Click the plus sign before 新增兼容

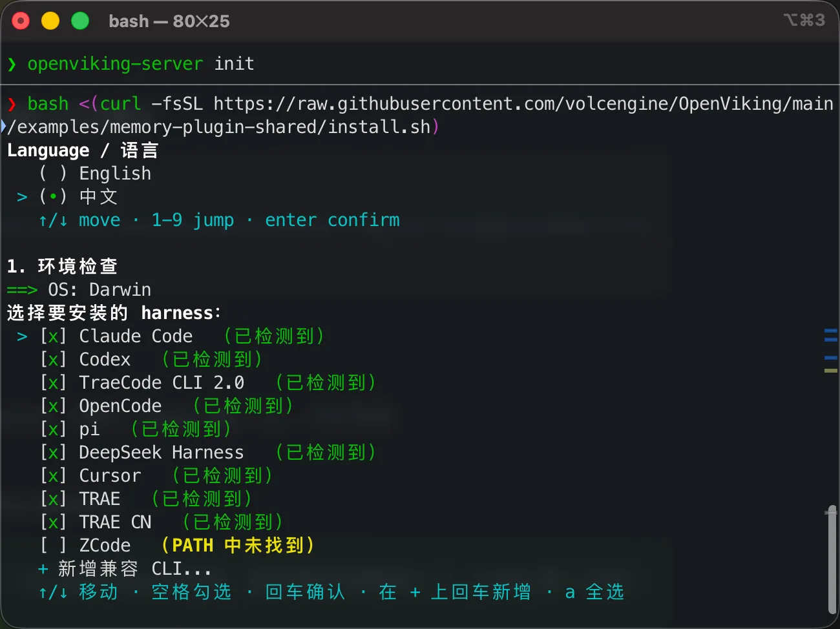coord(43,569)
